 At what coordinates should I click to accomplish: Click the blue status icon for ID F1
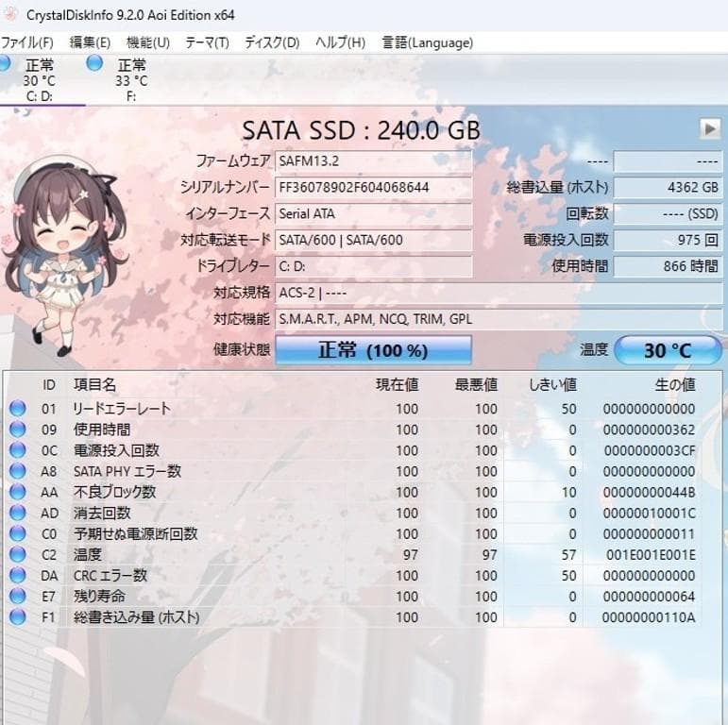pyautogui.click(x=18, y=617)
